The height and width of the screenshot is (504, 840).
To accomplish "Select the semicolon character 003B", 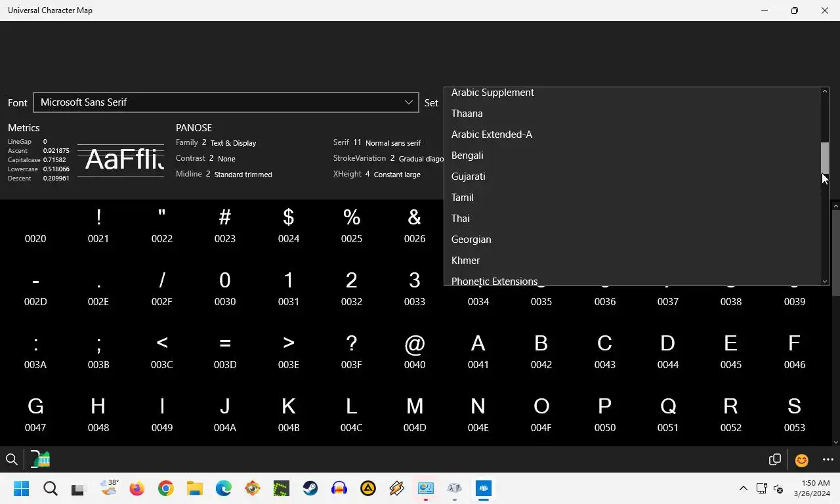I will 98,351.
